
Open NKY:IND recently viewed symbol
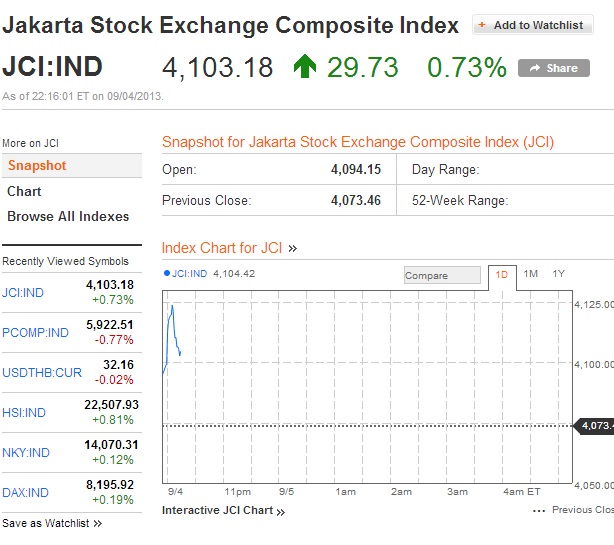26,453
